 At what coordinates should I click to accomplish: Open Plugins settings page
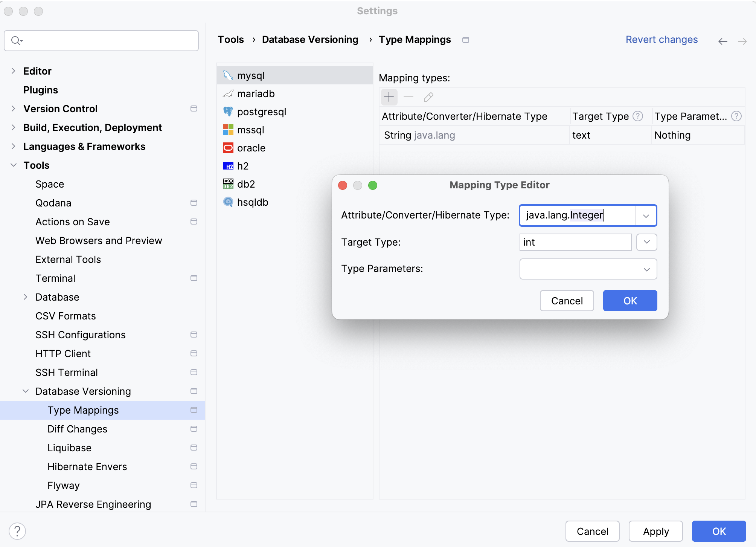click(41, 90)
